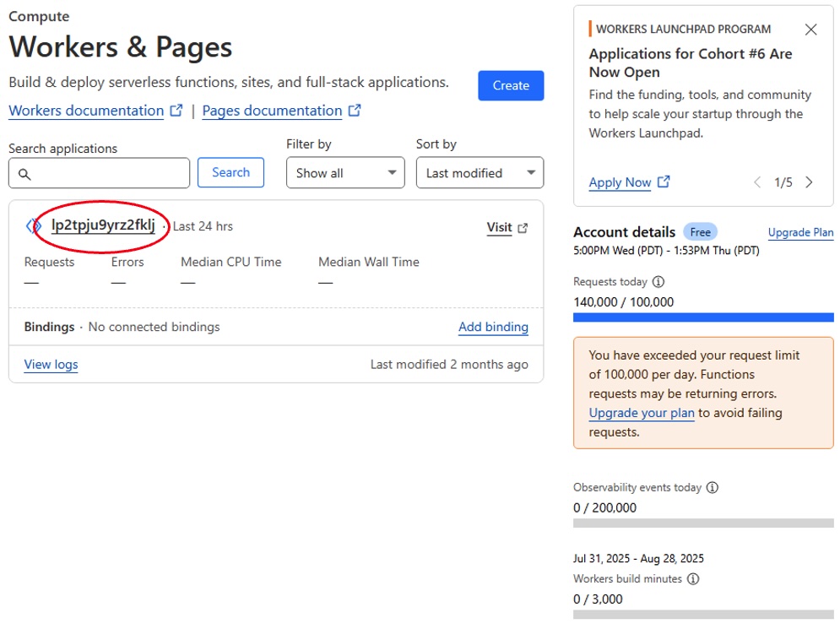Viewport: 840px width, 629px height.
Task: Click the external-link icon beside Pages documentation
Action: point(355,111)
